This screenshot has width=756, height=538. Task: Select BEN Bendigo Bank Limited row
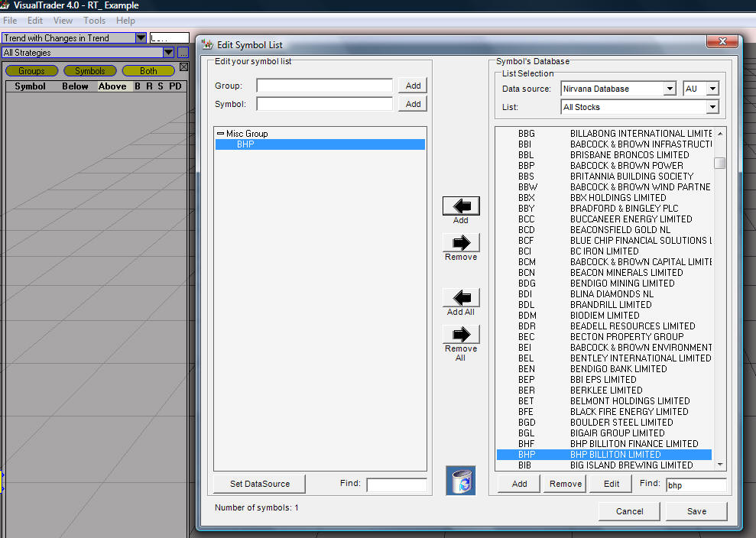[604, 369]
